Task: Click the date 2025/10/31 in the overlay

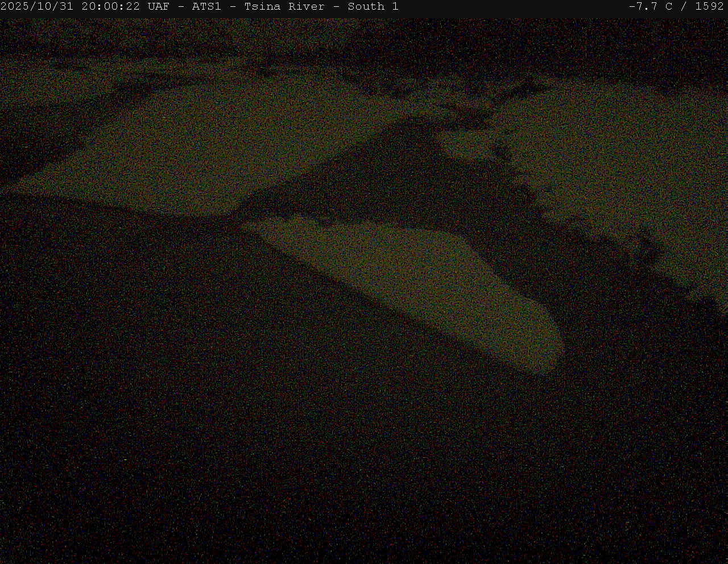Action: tap(38, 7)
